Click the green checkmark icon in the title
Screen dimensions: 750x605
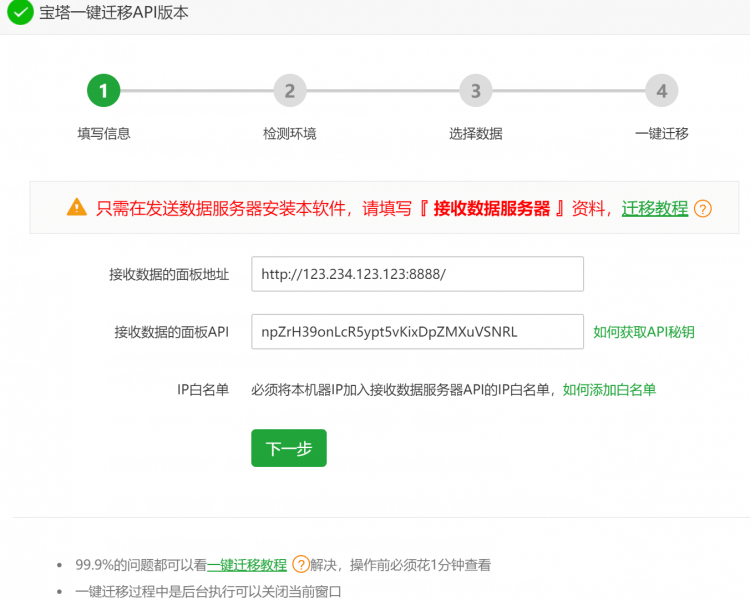(x=20, y=14)
